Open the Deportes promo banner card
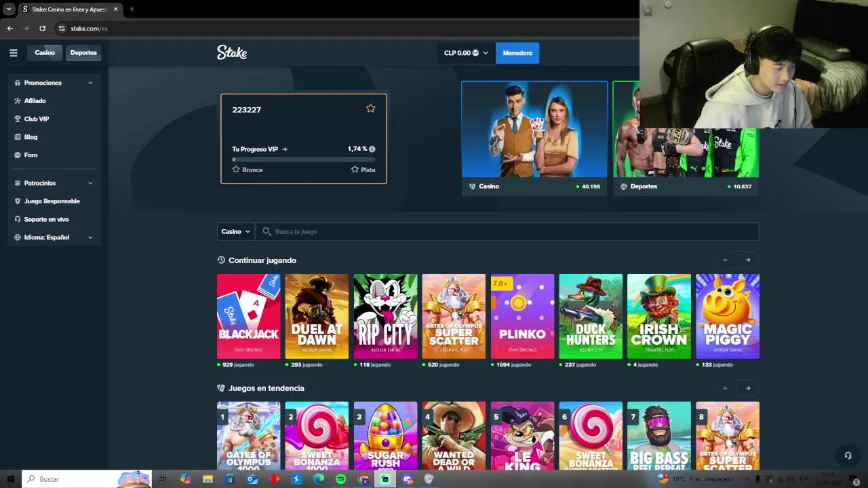This screenshot has width=868, height=488. pos(686,138)
